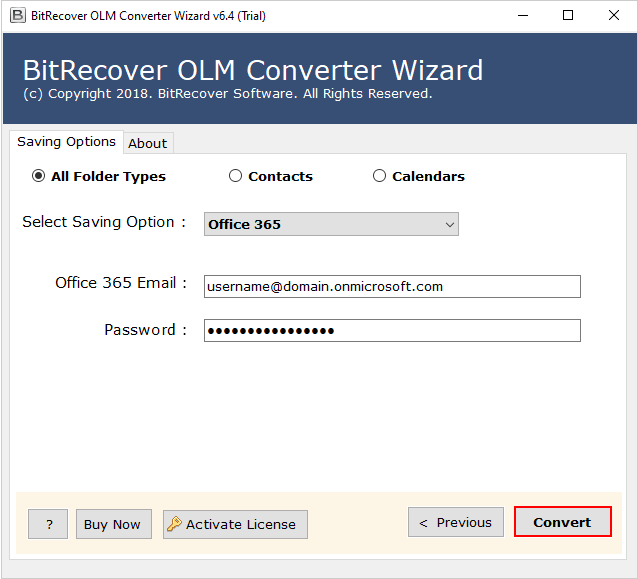638x579 pixels.
Task: Select the All Folder Types radio button
Action: (39, 176)
